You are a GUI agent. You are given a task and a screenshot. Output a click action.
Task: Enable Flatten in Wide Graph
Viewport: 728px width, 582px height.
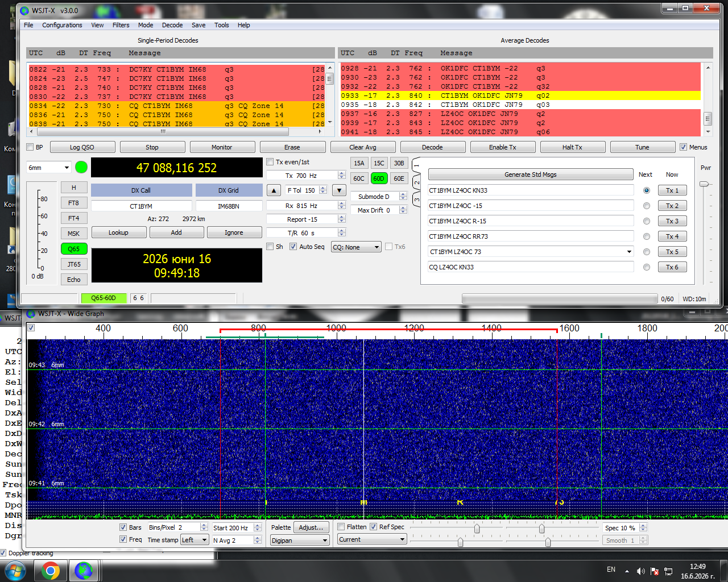341,527
